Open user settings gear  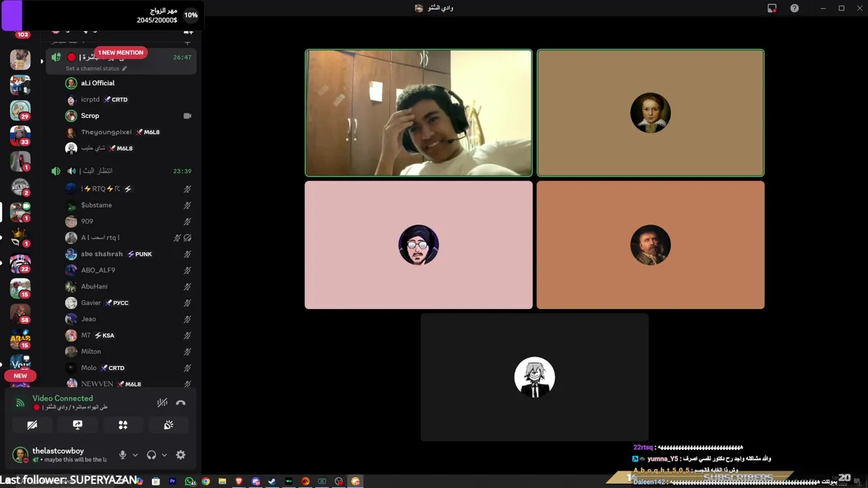[180, 455]
